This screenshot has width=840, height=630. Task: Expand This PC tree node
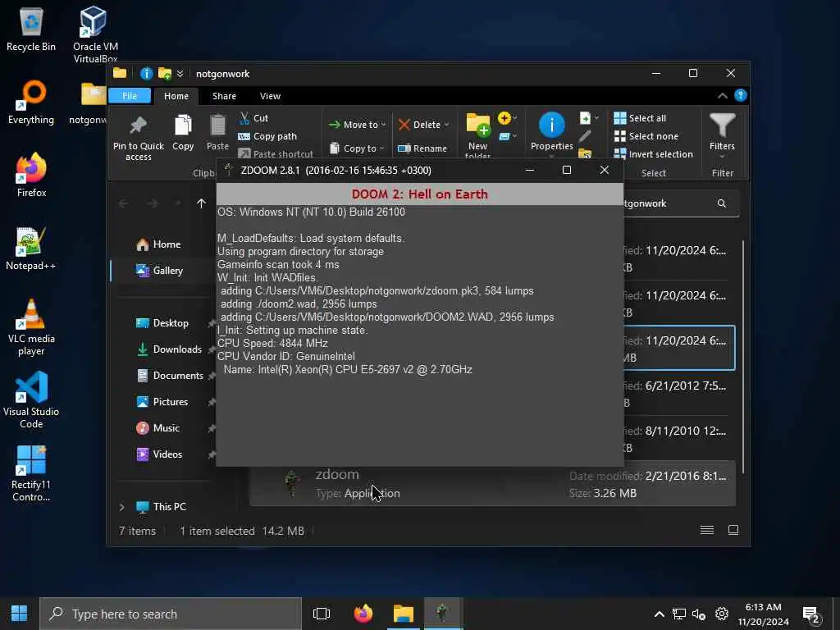(121, 507)
